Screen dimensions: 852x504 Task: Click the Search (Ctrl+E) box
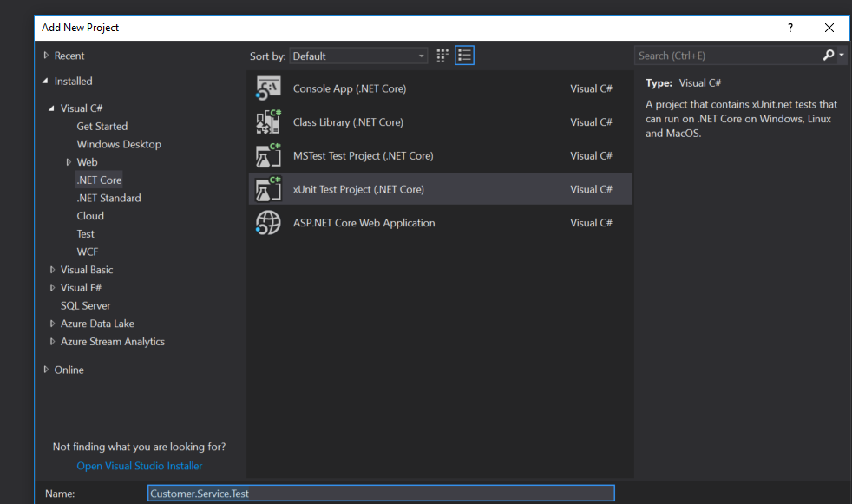(728, 56)
